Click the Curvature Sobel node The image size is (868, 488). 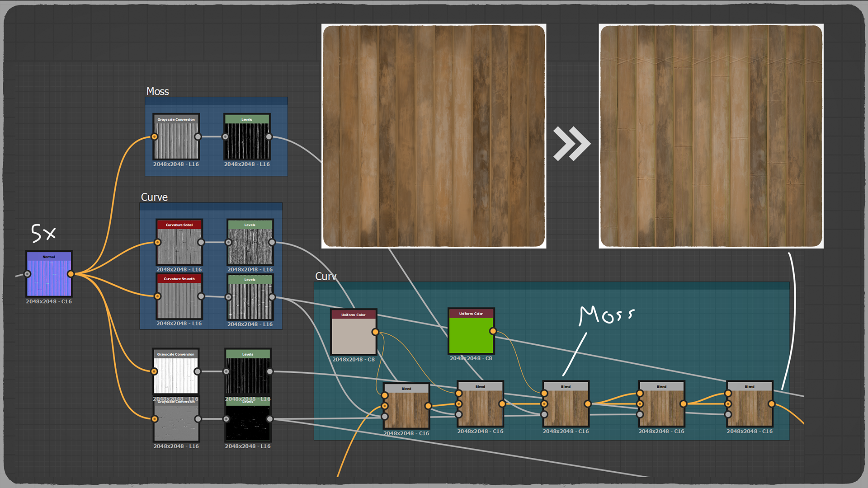179,243
